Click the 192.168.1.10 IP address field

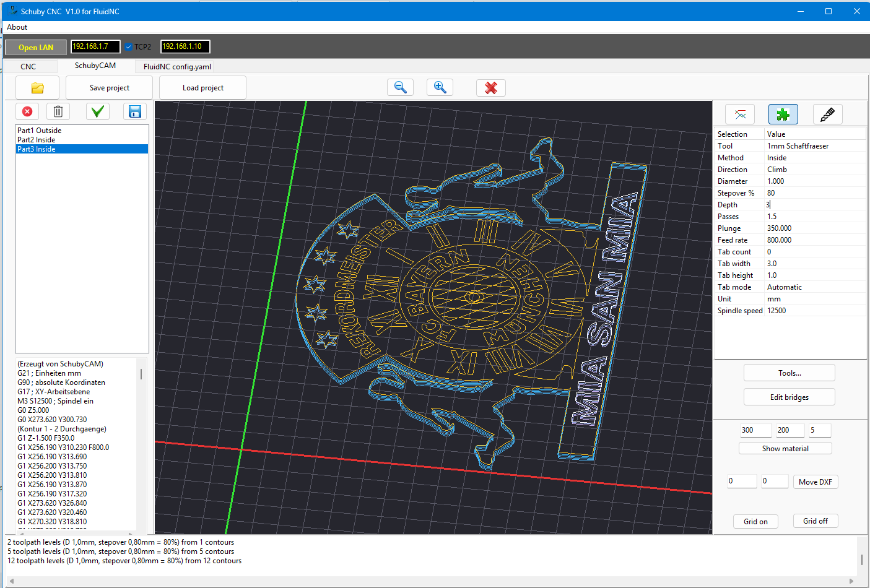tap(185, 46)
